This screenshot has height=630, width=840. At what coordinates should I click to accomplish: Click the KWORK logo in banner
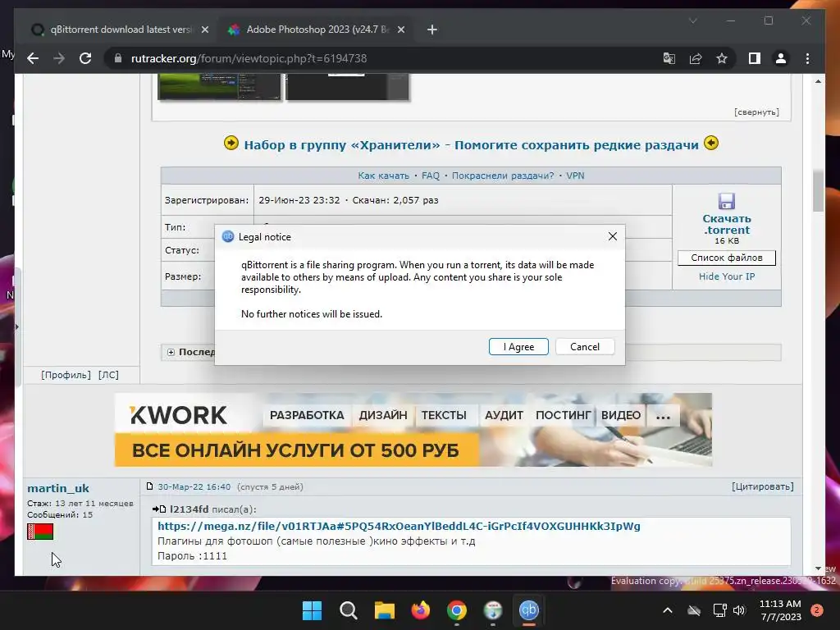(178, 415)
